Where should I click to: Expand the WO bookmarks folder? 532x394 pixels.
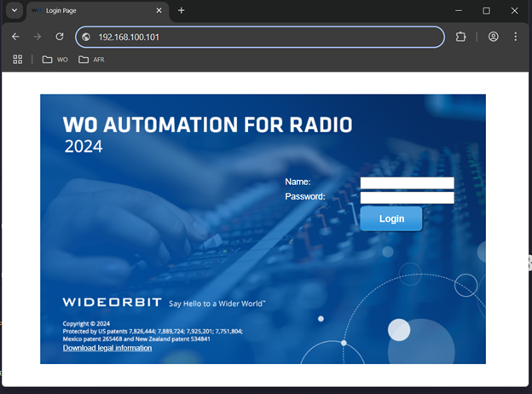point(55,60)
